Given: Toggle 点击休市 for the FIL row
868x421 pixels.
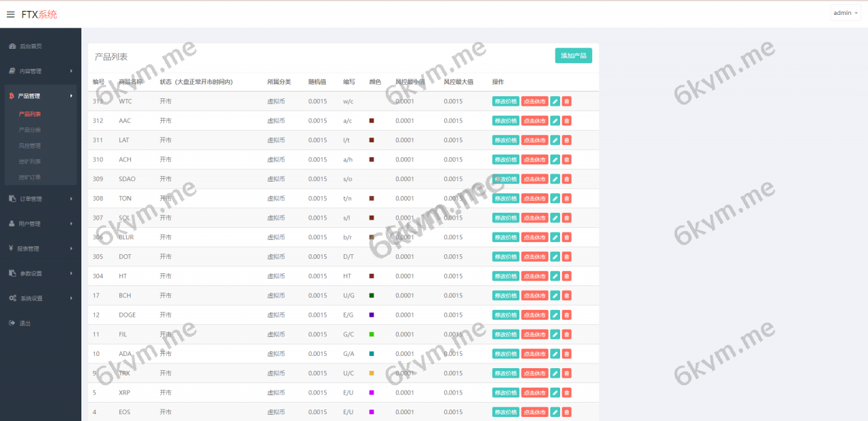Looking at the screenshot, I should click(534, 334).
